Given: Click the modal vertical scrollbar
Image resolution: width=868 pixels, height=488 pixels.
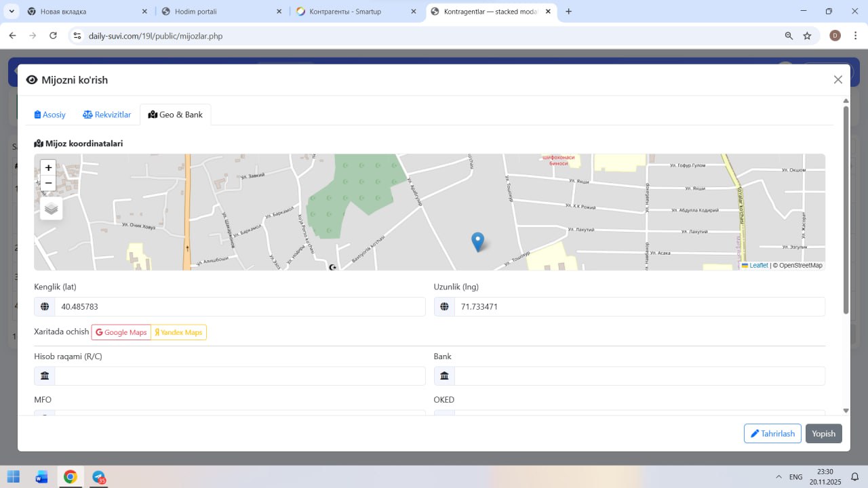Looking at the screenshot, I should coord(846,210).
